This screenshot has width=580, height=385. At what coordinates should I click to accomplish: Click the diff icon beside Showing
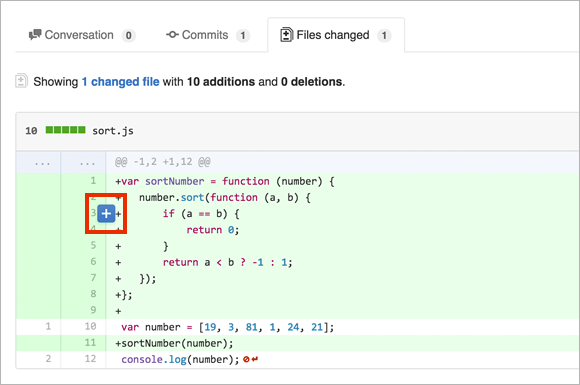(21, 81)
